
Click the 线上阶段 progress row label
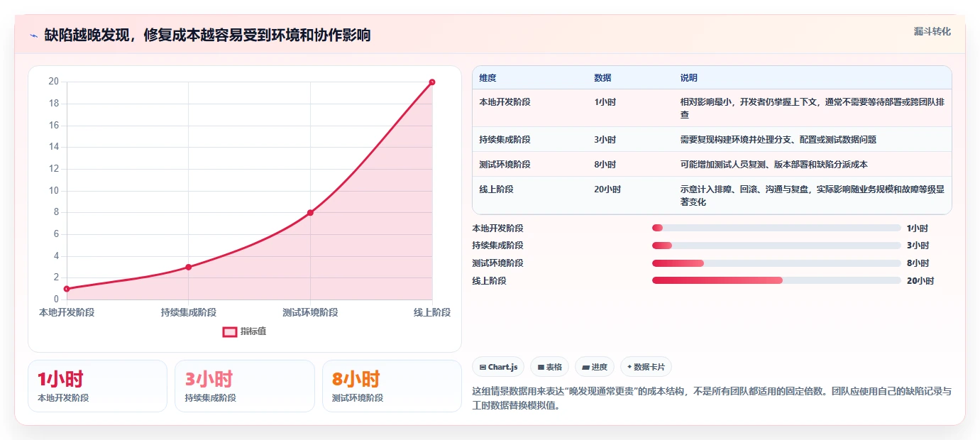(x=489, y=281)
